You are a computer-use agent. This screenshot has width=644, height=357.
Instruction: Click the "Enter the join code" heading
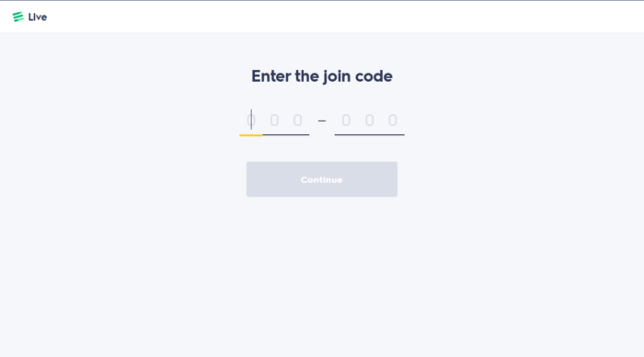(322, 76)
